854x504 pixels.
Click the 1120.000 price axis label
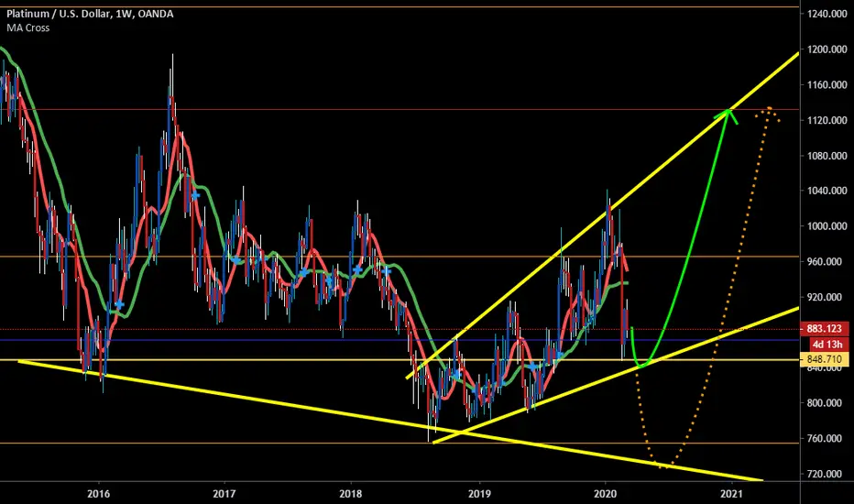(x=827, y=120)
